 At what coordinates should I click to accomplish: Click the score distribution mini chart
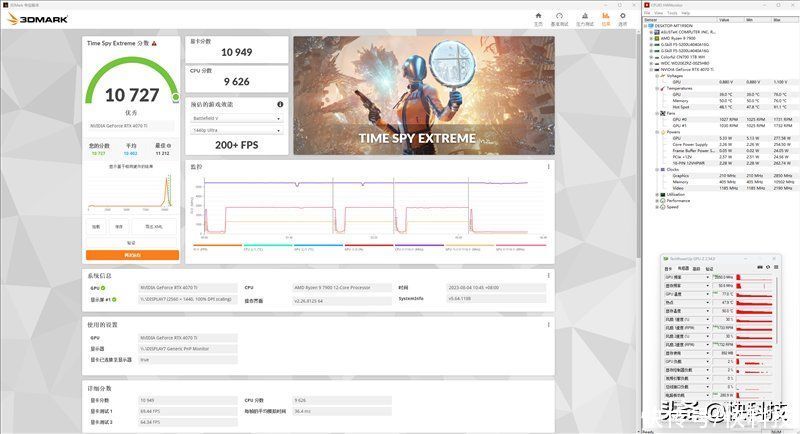click(x=130, y=192)
